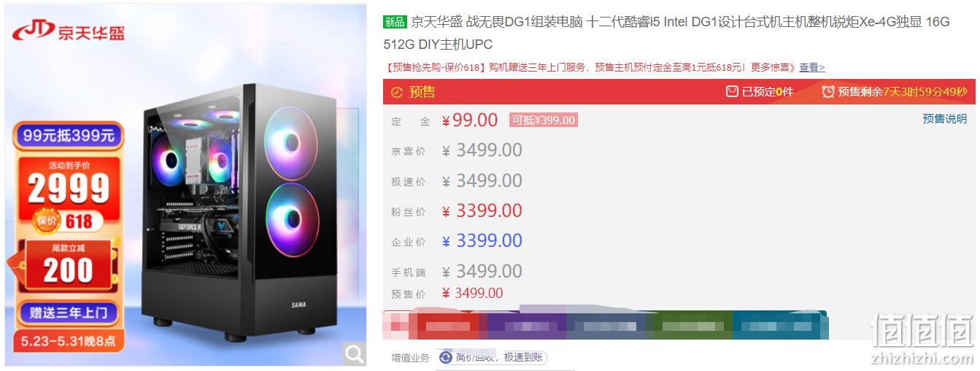The width and height of the screenshot is (980, 371).
Task: Click the calendar check icon beside 已预定
Action: pos(732,92)
